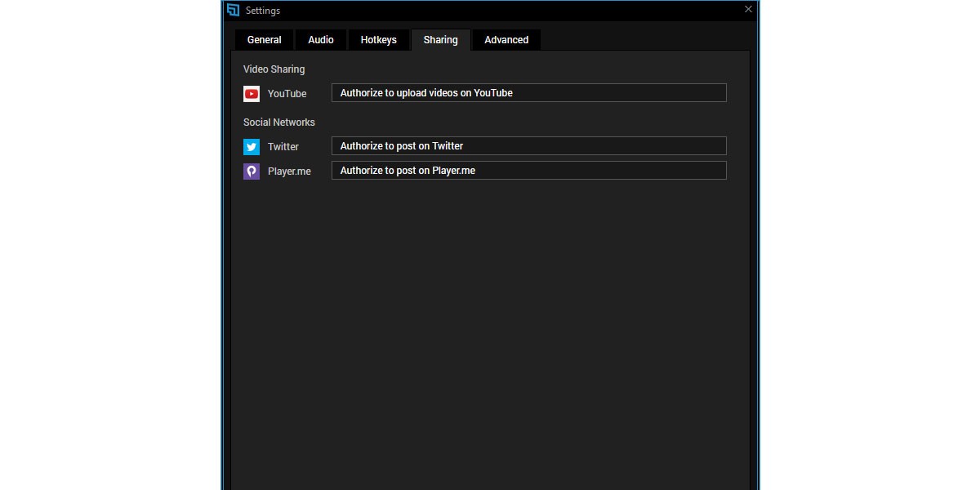Click the YouTube icon in Video Sharing
Viewport: 980px width, 490px height.
coord(251,93)
